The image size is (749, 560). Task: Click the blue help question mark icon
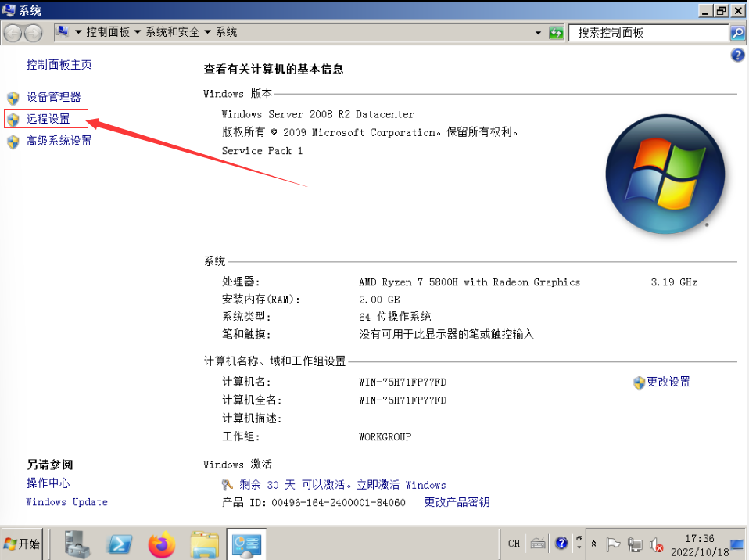tap(737, 55)
